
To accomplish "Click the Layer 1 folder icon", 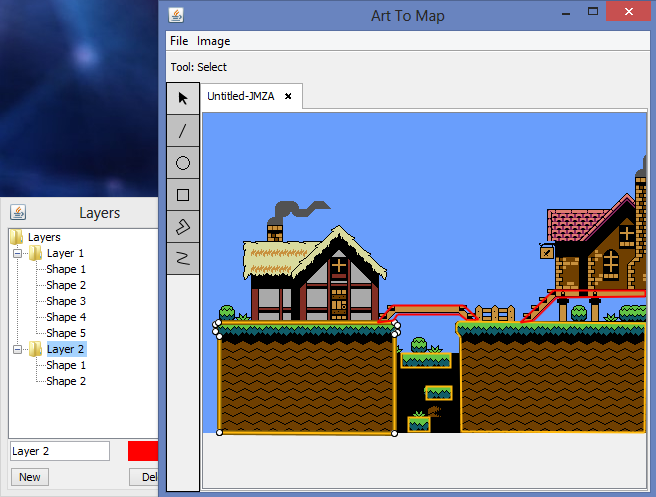I will [36, 253].
